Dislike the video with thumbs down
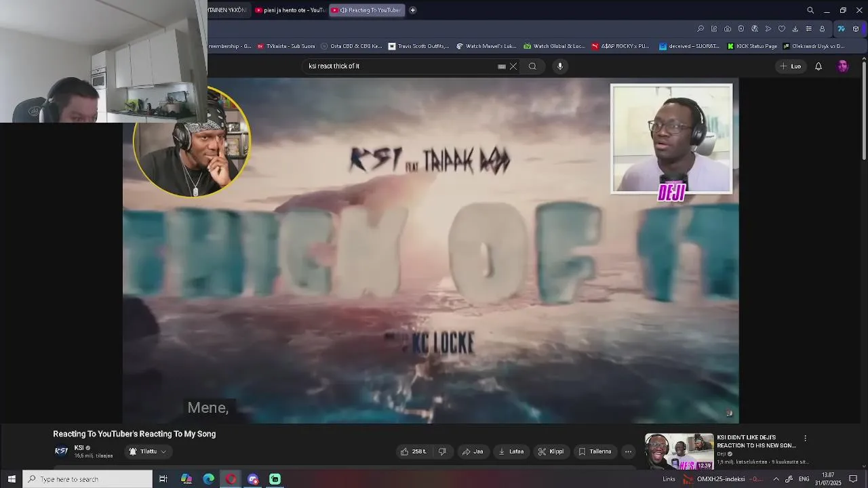The width and height of the screenshot is (868, 488). click(x=442, y=451)
